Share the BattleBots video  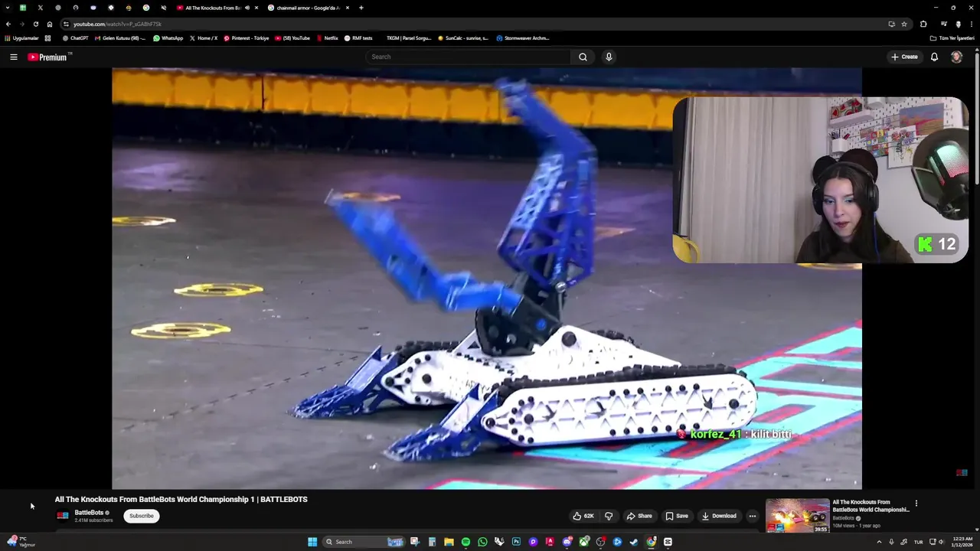click(x=639, y=516)
